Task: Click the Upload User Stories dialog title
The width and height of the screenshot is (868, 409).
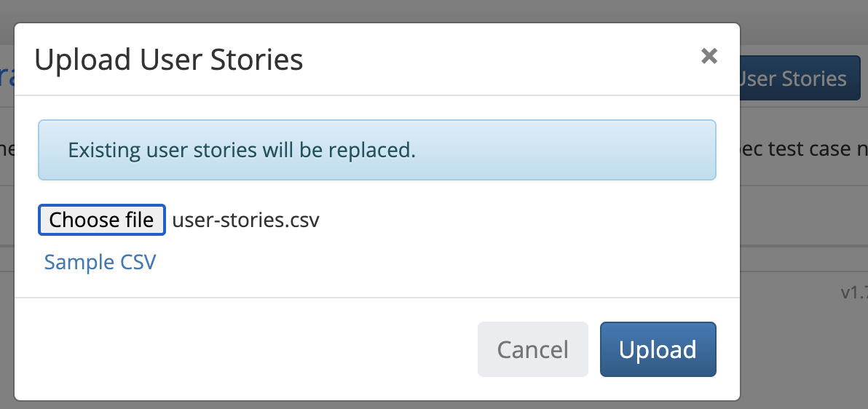Action: [169, 60]
